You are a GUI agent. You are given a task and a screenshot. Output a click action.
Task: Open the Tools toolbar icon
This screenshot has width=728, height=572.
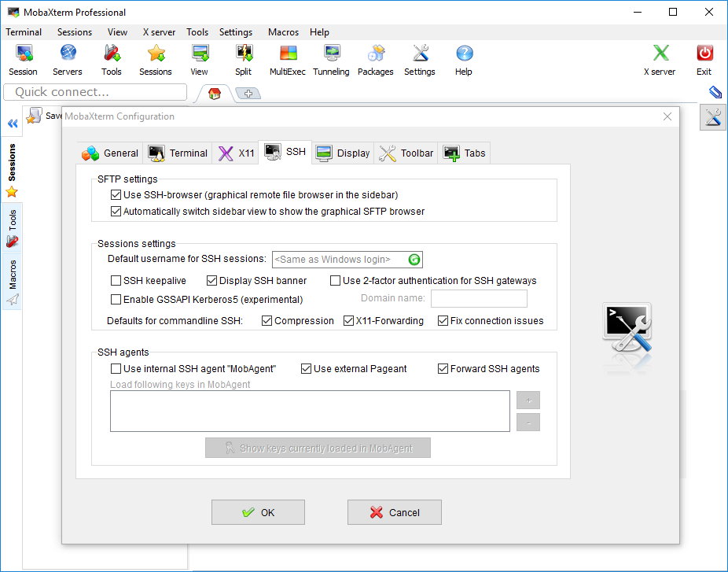click(x=112, y=60)
